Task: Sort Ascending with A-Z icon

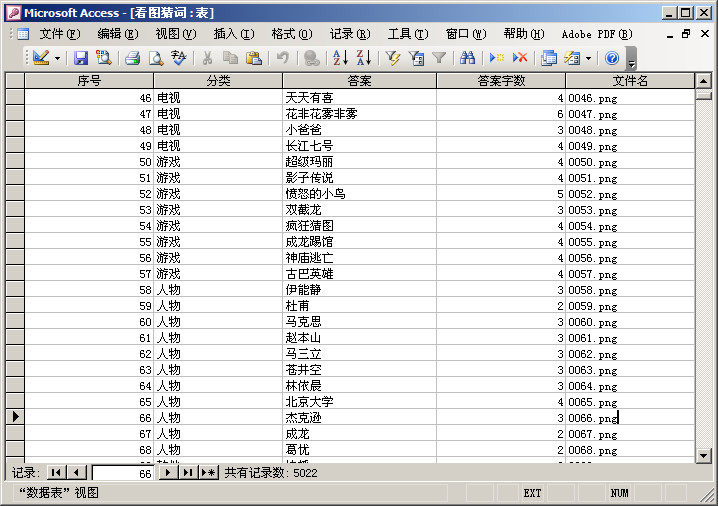Action: tap(340, 58)
